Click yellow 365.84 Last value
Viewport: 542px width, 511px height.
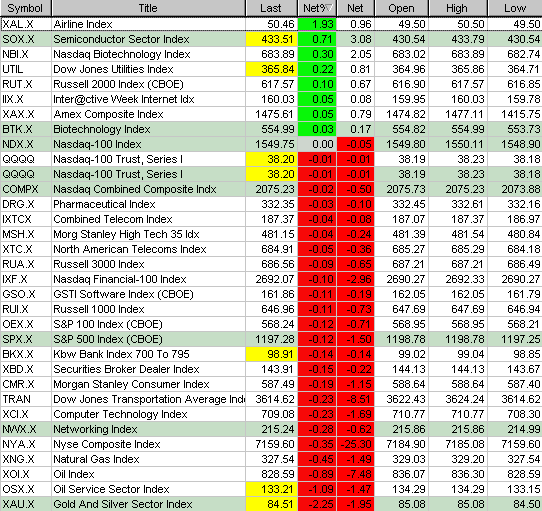pos(272,69)
